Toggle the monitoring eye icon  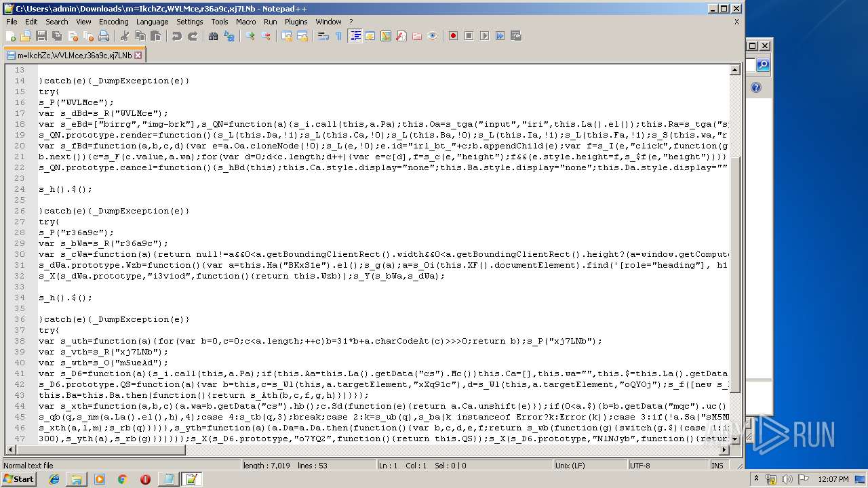[432, 36]
